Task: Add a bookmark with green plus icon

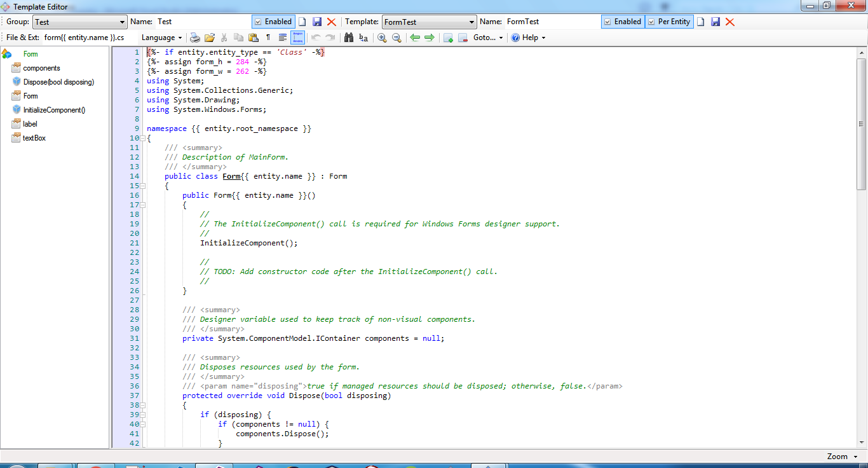Action: point(448,38)
